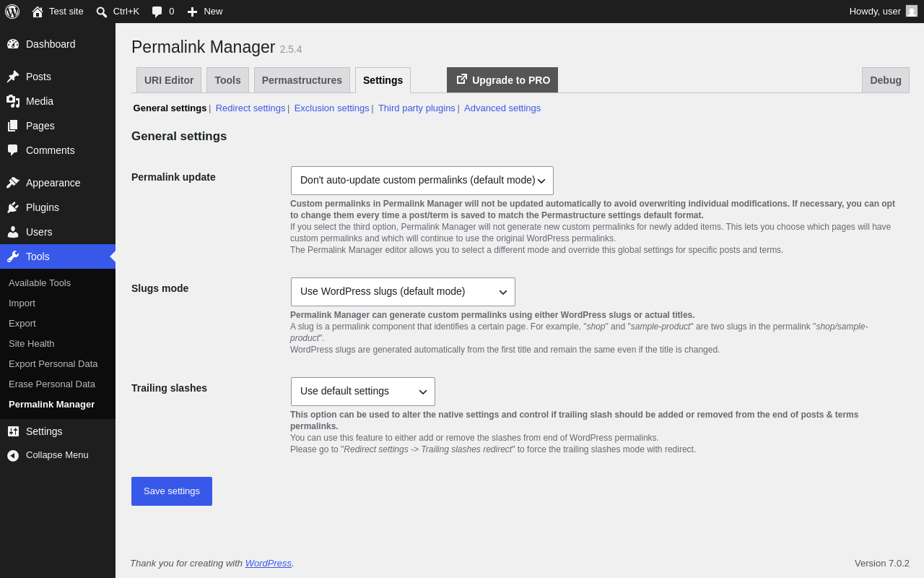Click the 2.5.4 plugin version number
The height and width of the screenshot is (578, 924).
pos(291,49)
